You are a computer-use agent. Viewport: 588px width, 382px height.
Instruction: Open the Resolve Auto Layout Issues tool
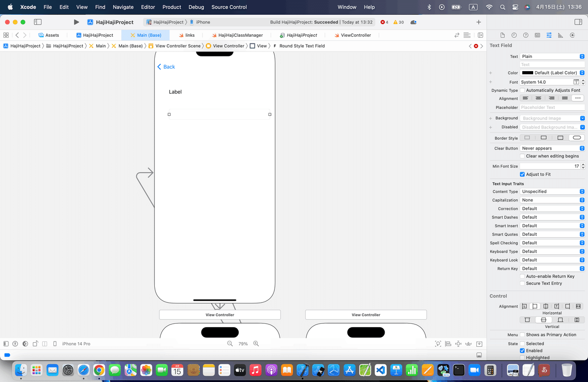click(468, 344)
